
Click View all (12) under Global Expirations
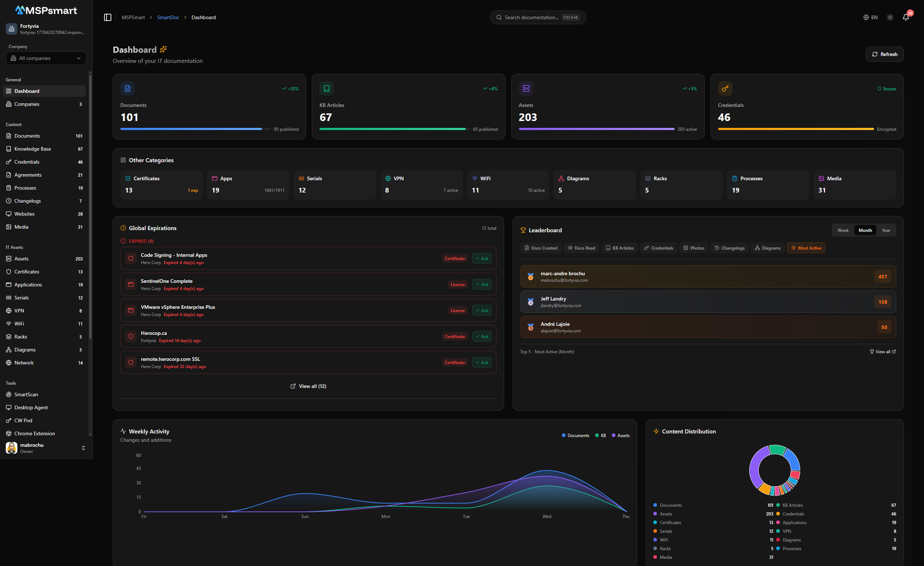coord(308,386)
